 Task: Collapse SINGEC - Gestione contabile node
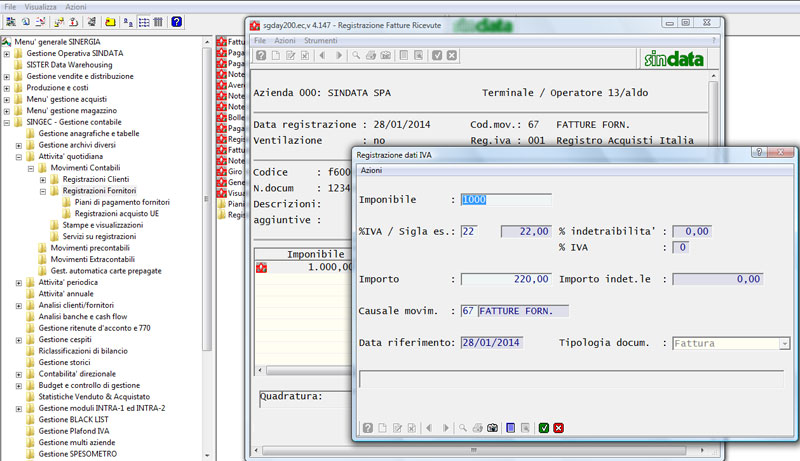[7, 122]
